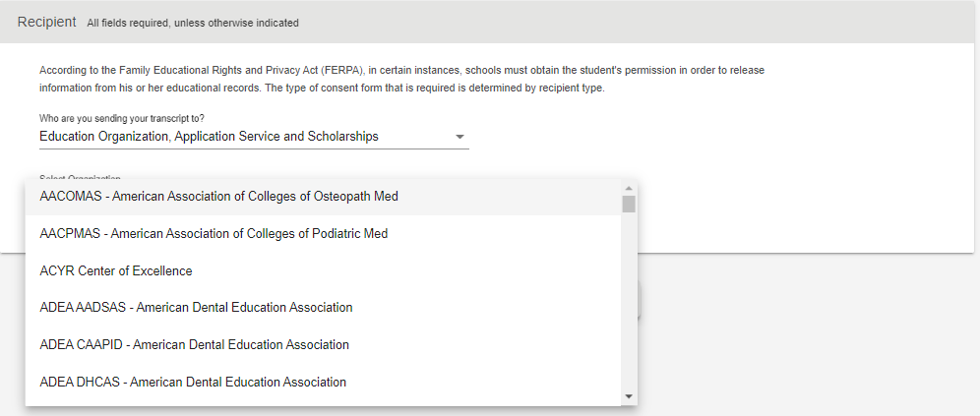980x416 pixels.
Task: Click the partially hidden Select Organization field
Action: point(80,177)
